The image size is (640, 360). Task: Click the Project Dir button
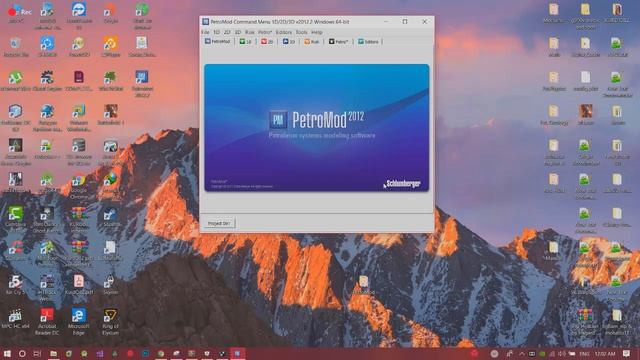219,223
